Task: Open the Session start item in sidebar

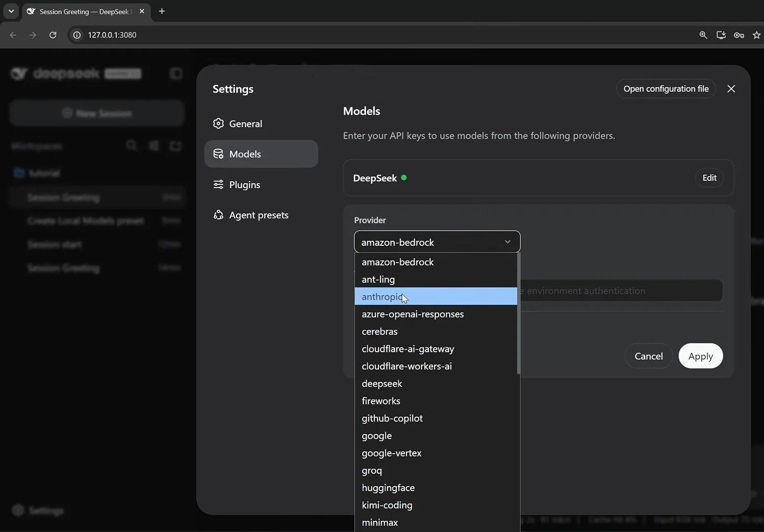Action: (97, 244)
